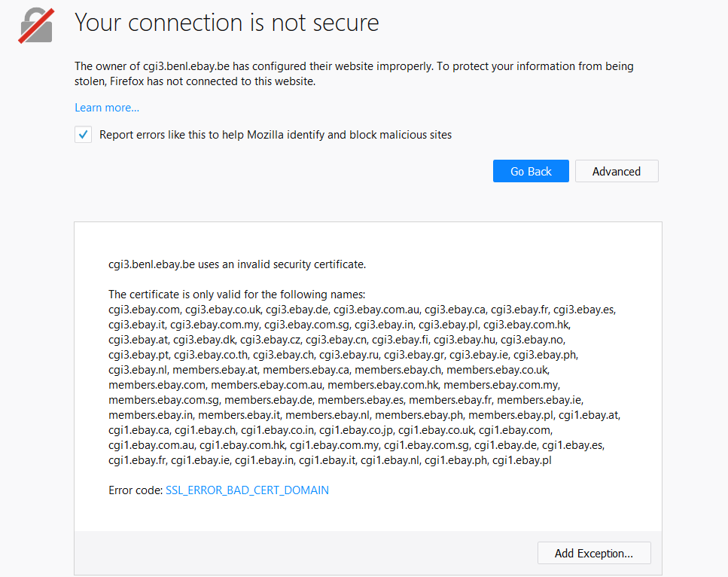Click the Add Exception… button
This screenshot has width=728, height=577.
(x=593, y=553)
